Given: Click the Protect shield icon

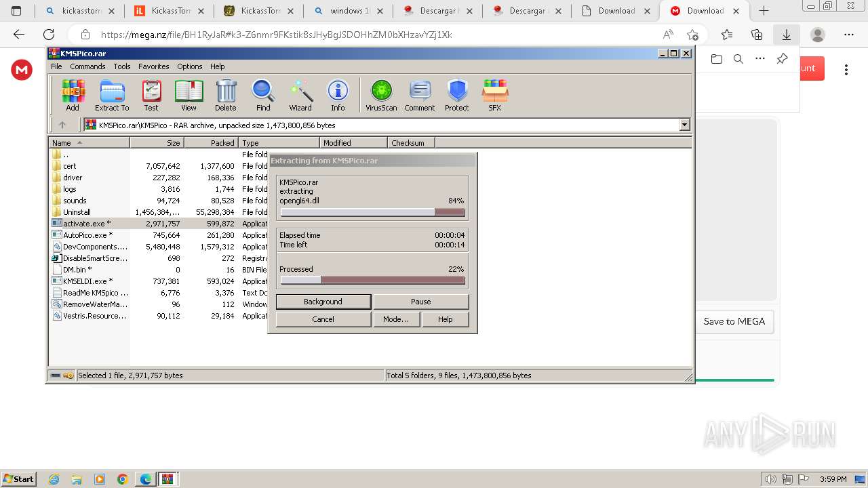Looking at the screenshot, I should (457, 95).
